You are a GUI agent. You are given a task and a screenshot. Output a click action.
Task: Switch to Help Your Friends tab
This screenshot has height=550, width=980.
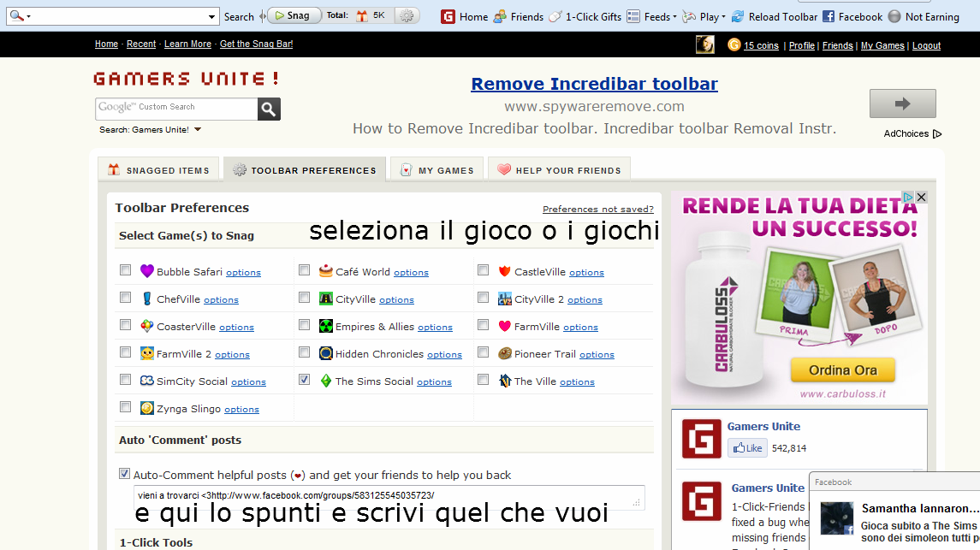[x=560, y=170]
